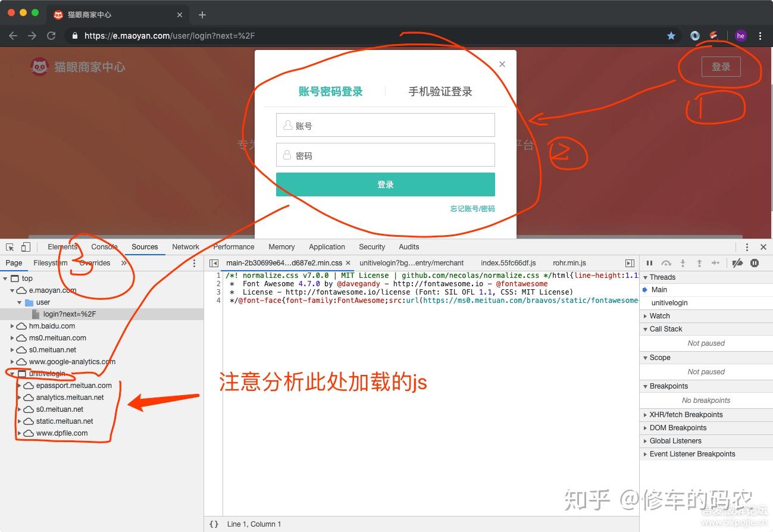Click the browser address bar URL
Screen dimensions: 773x532
tap(170, 36)
